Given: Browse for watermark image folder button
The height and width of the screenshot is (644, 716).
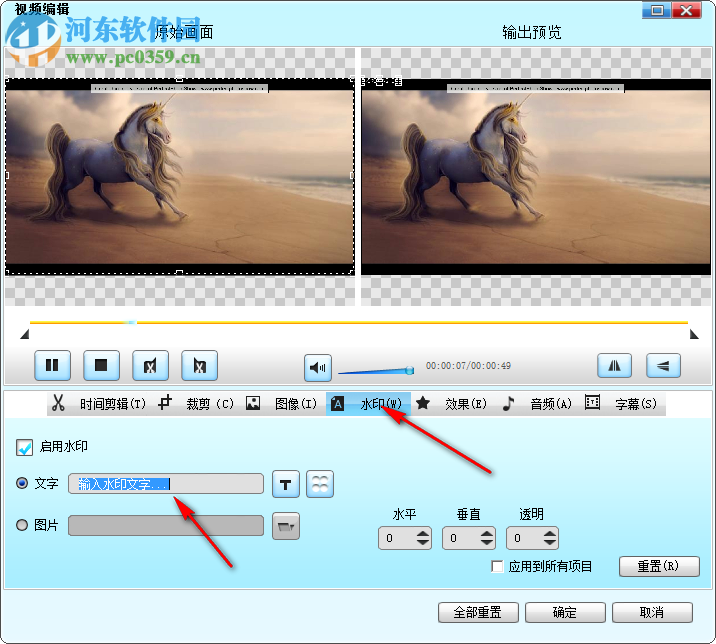Looking at the screenshot, I should pos(286,526).
